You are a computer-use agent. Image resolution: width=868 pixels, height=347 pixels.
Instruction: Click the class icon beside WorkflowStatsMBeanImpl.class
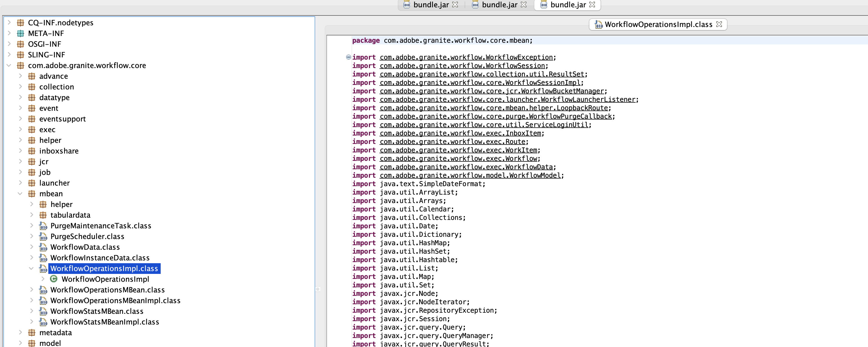click(x=44, y=322)
